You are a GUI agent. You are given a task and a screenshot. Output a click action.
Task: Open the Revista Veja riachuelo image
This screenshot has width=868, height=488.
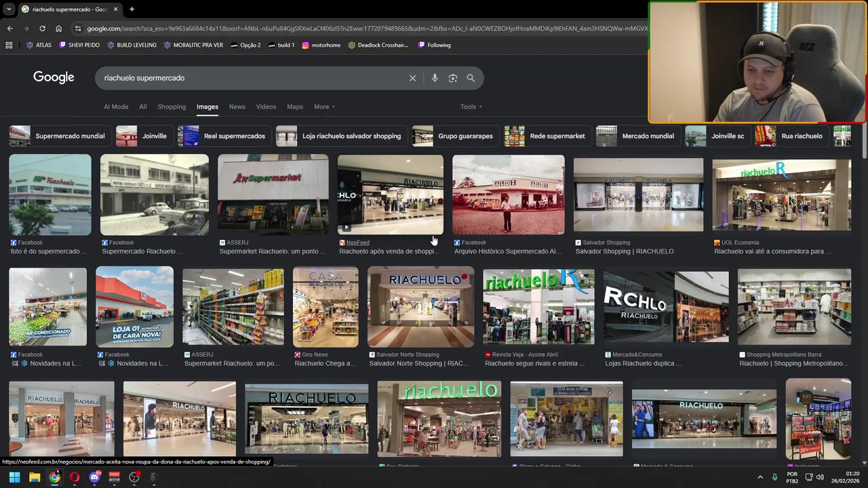point(538,307)
